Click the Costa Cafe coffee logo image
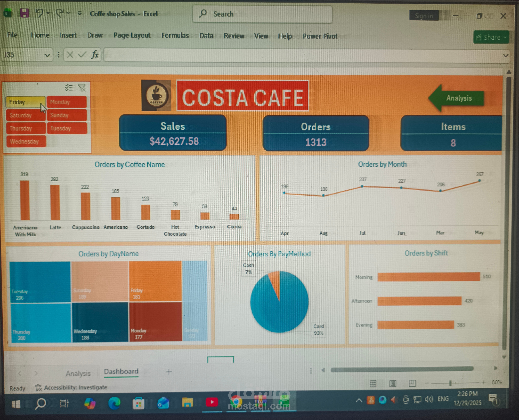The image size is (519, 420). pyautogui.click(x=156, y=95)
